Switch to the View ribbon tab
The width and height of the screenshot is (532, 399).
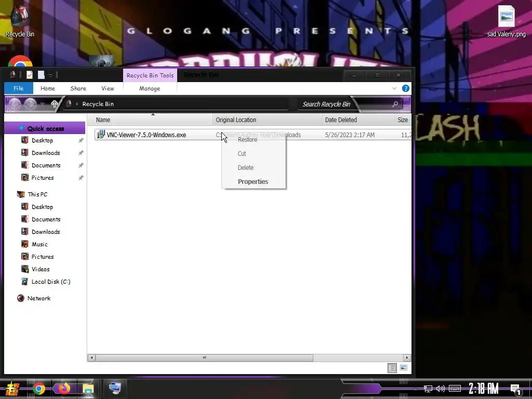(108, 88)
